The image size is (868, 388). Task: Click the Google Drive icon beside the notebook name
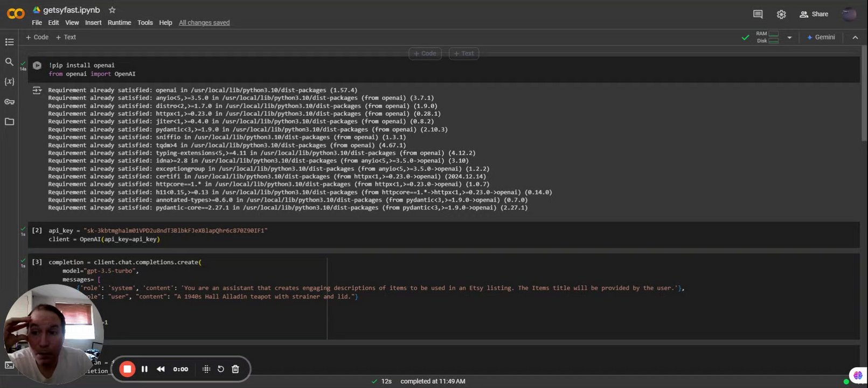click(x=37, y=10)
